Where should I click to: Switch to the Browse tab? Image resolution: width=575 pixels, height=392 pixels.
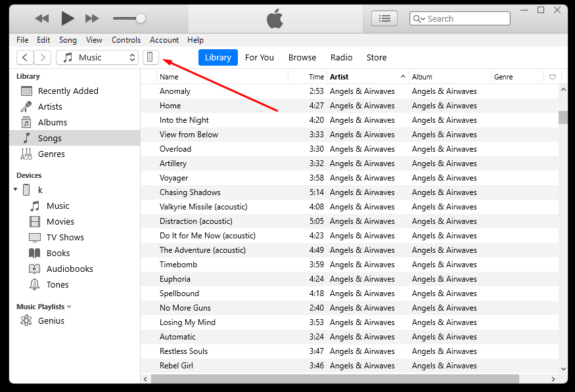[x=302, y=58]
